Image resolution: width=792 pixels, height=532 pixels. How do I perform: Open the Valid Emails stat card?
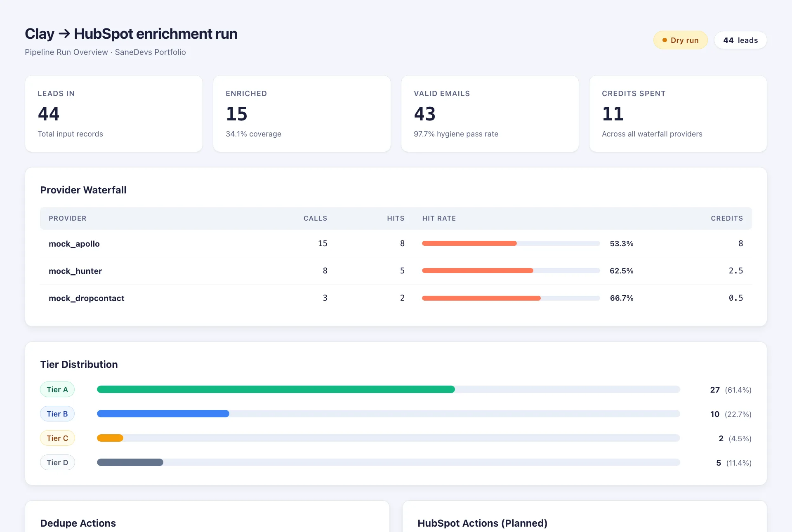(490, 113)
